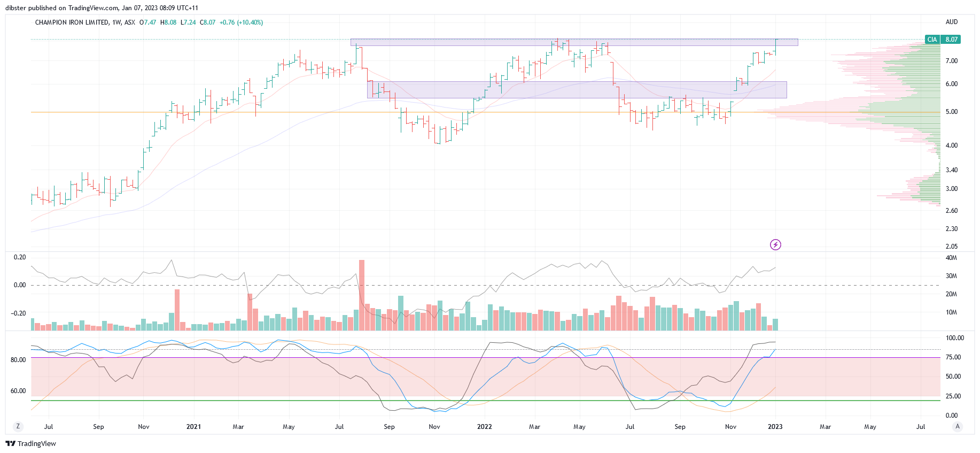The width and height of the screenshot is (980, 453).
Task: Click the 75.00 oscillator axis label
Action: click(x=953, y=357)
